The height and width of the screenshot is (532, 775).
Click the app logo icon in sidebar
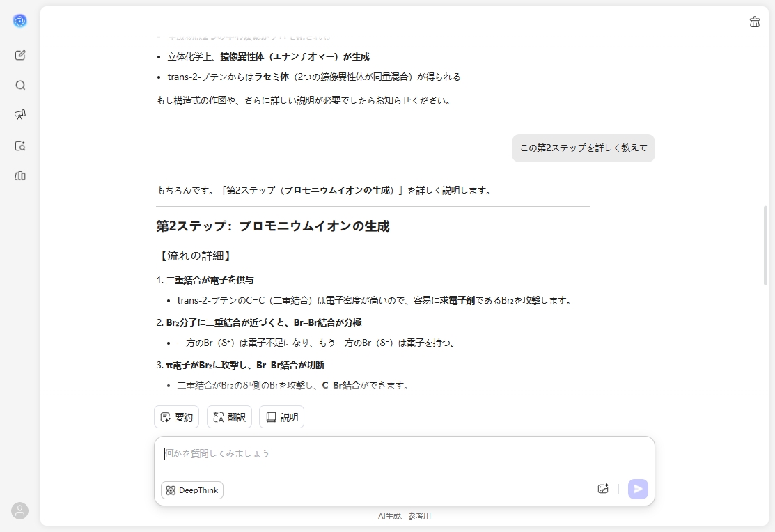[19, 21]
